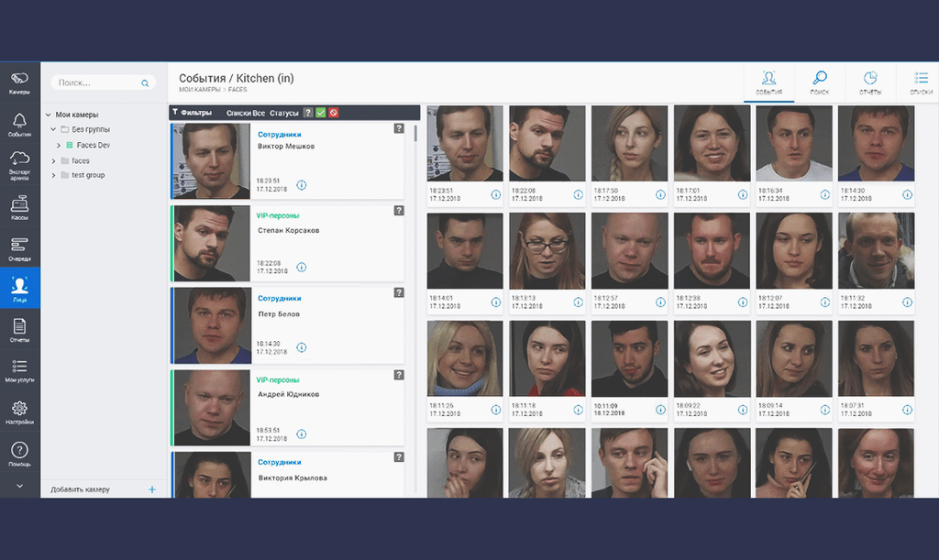This screenshot has width=939, height=560.
Task: Open info icon for Андрей Юдников event
Action: 302,434
